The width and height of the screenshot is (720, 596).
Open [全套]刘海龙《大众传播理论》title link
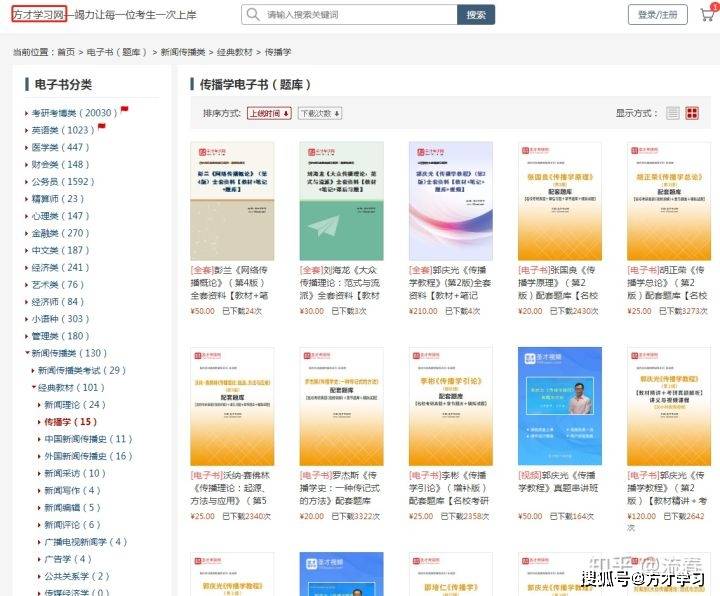[x=340, y=283]
